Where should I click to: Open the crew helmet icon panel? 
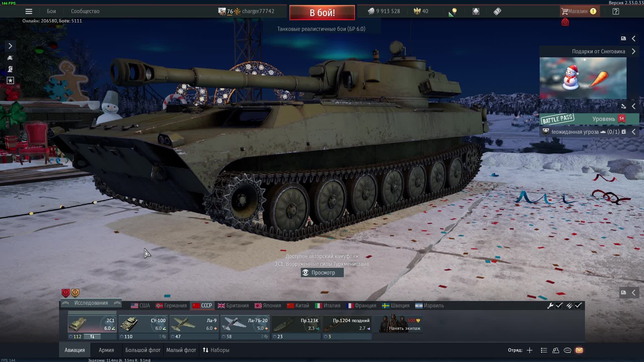[10, 69]
